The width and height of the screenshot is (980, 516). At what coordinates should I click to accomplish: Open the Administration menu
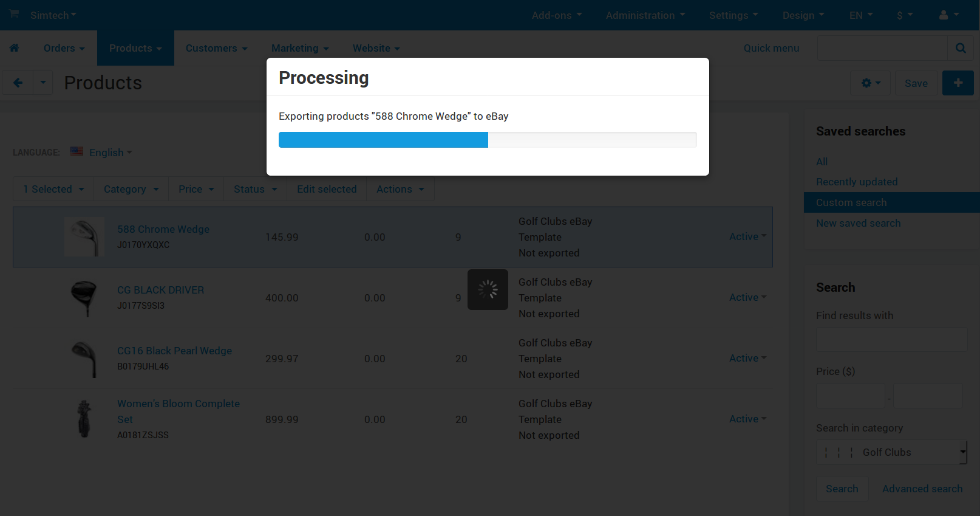click(645, 15)
